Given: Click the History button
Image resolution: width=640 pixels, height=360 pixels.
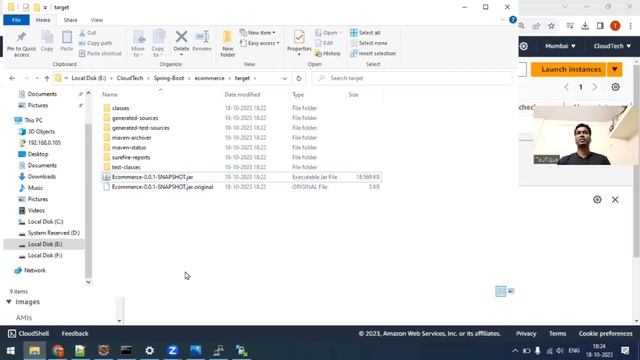Looking at the screenshot, I should tap(328, 53).
